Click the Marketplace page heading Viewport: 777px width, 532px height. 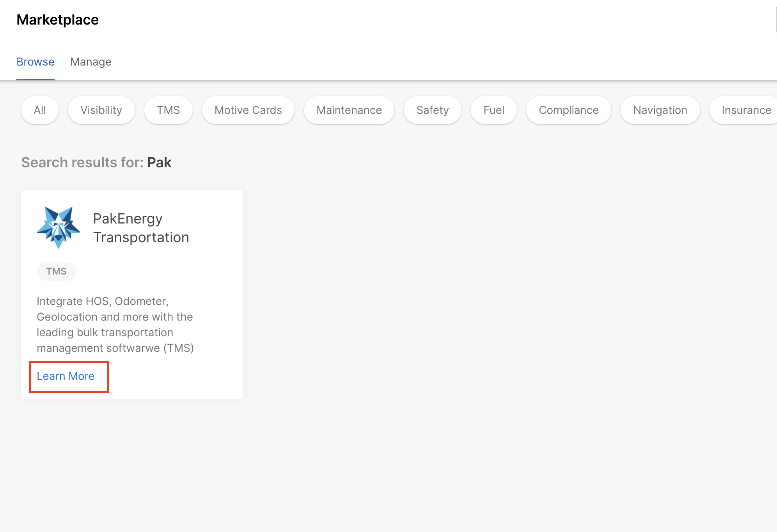click(58, 20)
